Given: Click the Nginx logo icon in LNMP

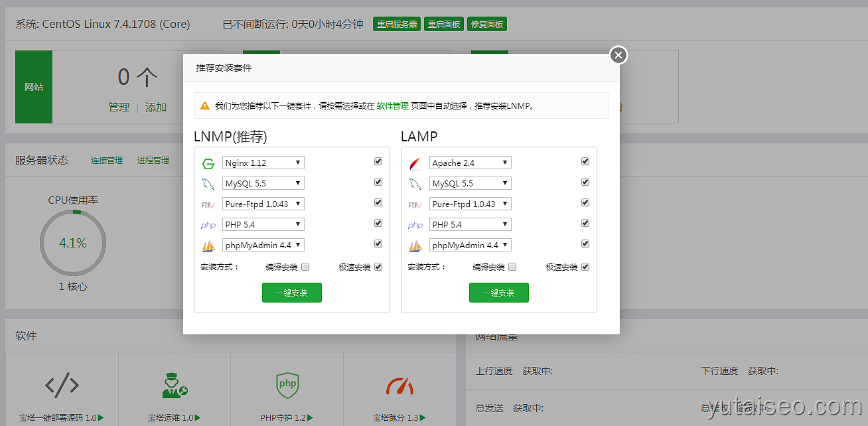Looking at the screenshot, I should [208, 163].
